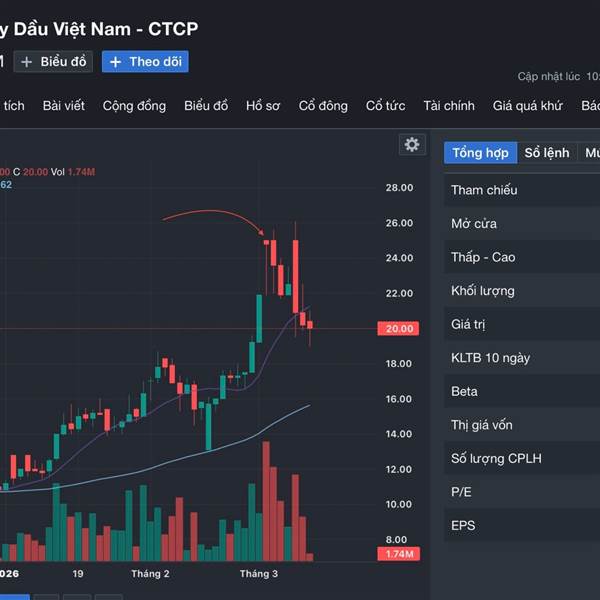Open the chart settings gear

click(x=411, y=144)
